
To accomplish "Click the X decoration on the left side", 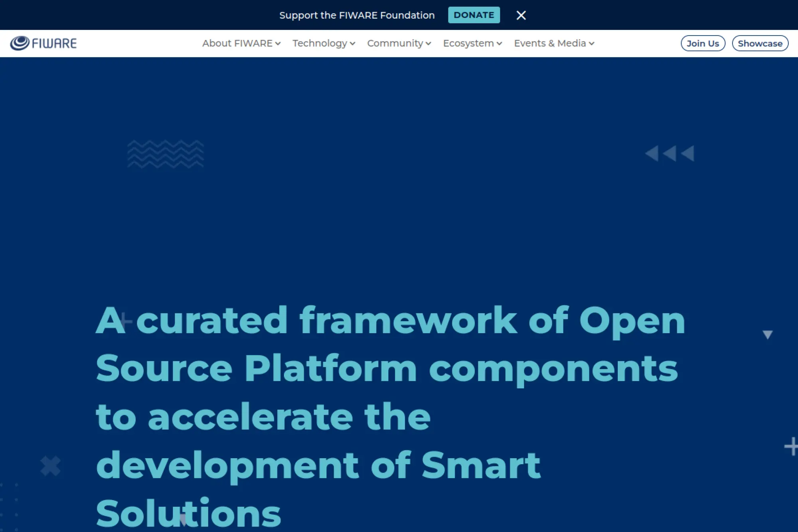I will click(x=50, y=465).
